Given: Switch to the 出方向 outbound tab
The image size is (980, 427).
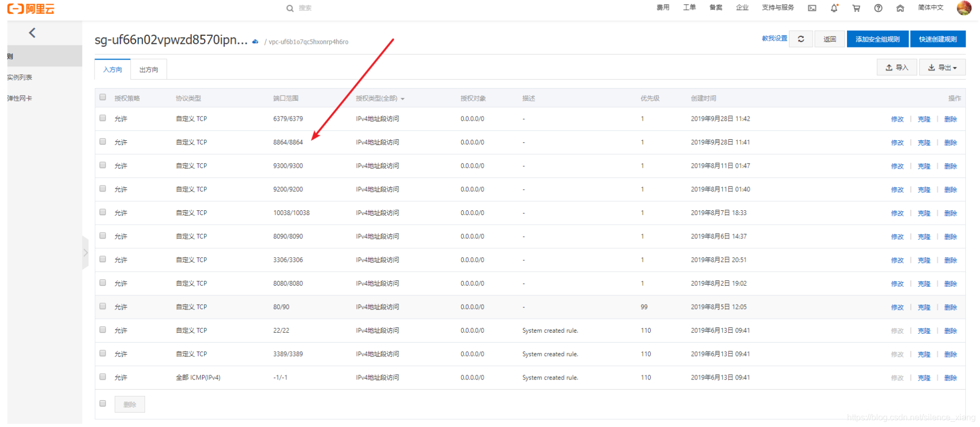Looking at the screenshot, I should pyautogui.click(x=149, y=70).
